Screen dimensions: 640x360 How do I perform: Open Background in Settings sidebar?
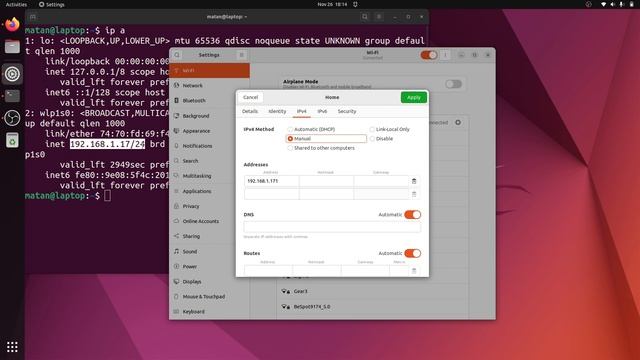point(209,116)
